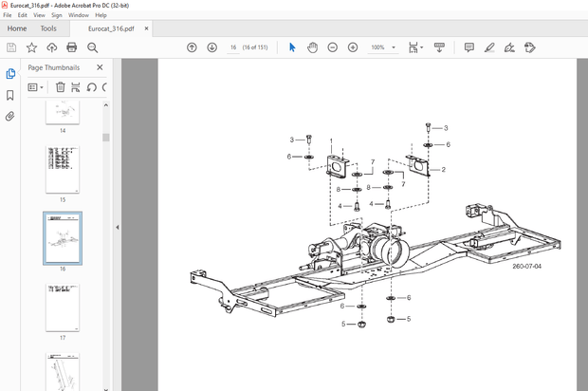588x391 pixels.
Task: Open the View menu
Action: 39,15
